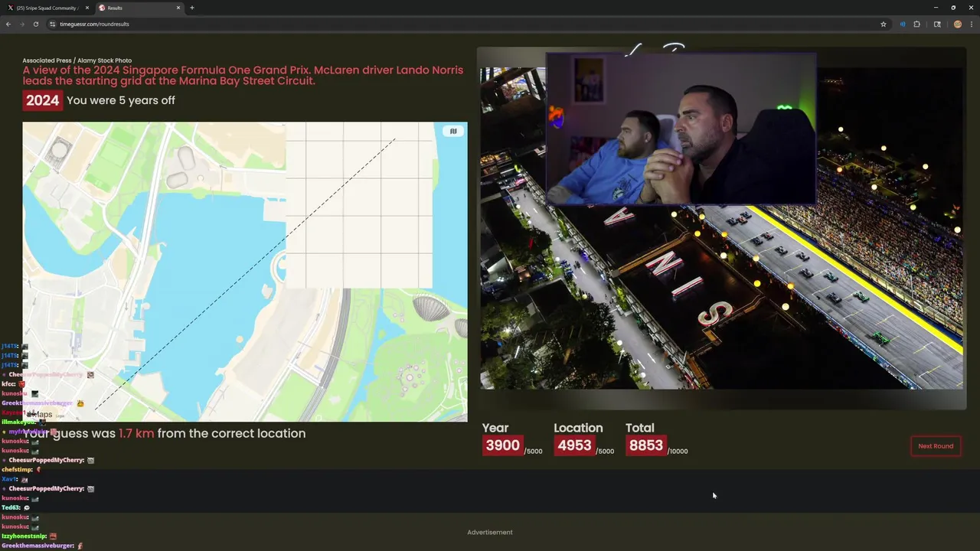The width and height of the screenshot is (980, 551).
Task: Click the Associated Press / Alamy credit text
Action: click(x=77, y=60)
